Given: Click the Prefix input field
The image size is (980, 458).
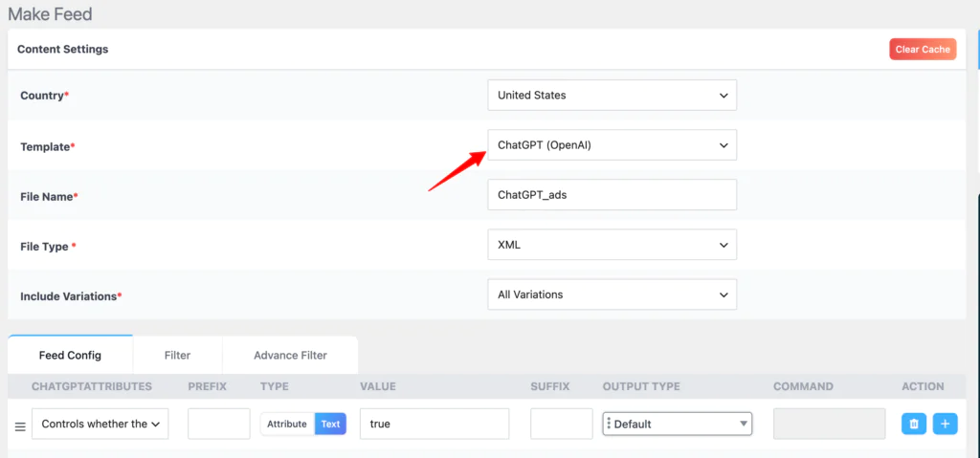Looking at the screenshot, I should pos(219,424).
